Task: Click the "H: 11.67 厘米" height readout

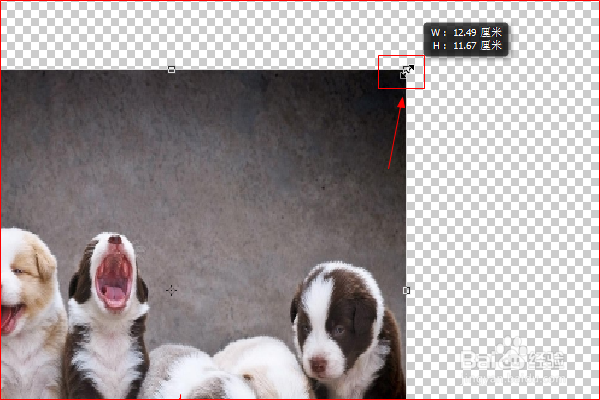Action: [x=467, y=46]
